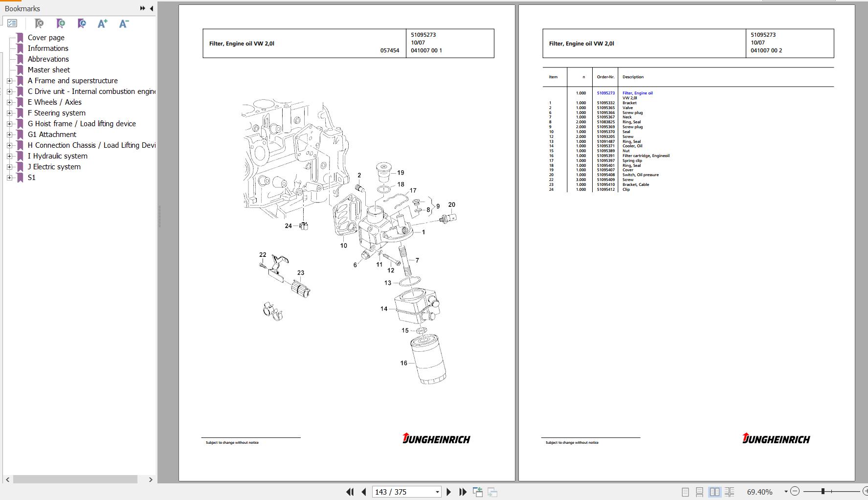The image size is (868, 500).
Task: Click the bookmarks horizontal scrollbar thumb
Action: tap(75, 479)
